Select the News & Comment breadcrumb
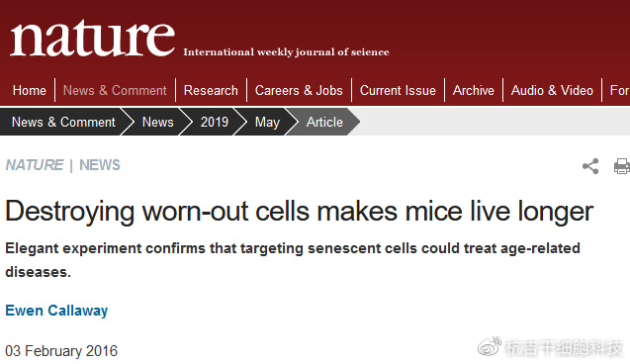Viewport: 630px width, 364px height. (63, 122)
